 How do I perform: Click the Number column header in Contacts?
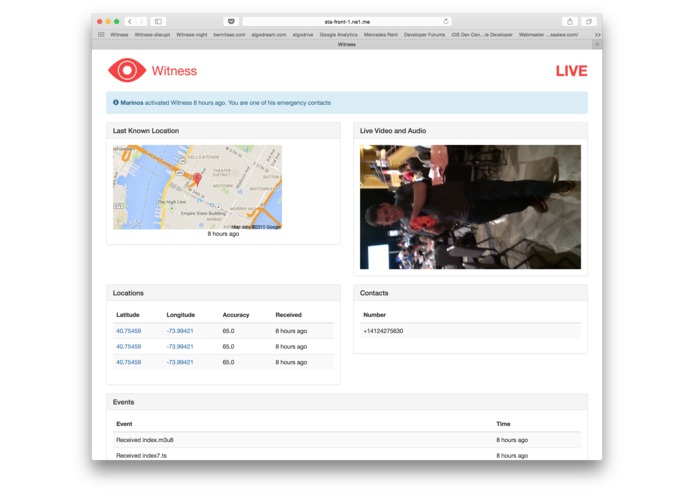375,315
